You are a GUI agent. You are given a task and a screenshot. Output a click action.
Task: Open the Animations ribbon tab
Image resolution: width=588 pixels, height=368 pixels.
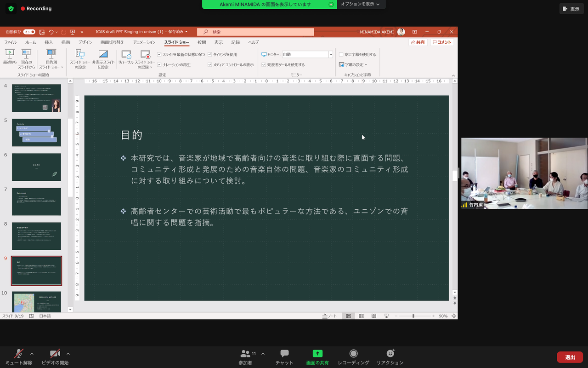(144, 42)
